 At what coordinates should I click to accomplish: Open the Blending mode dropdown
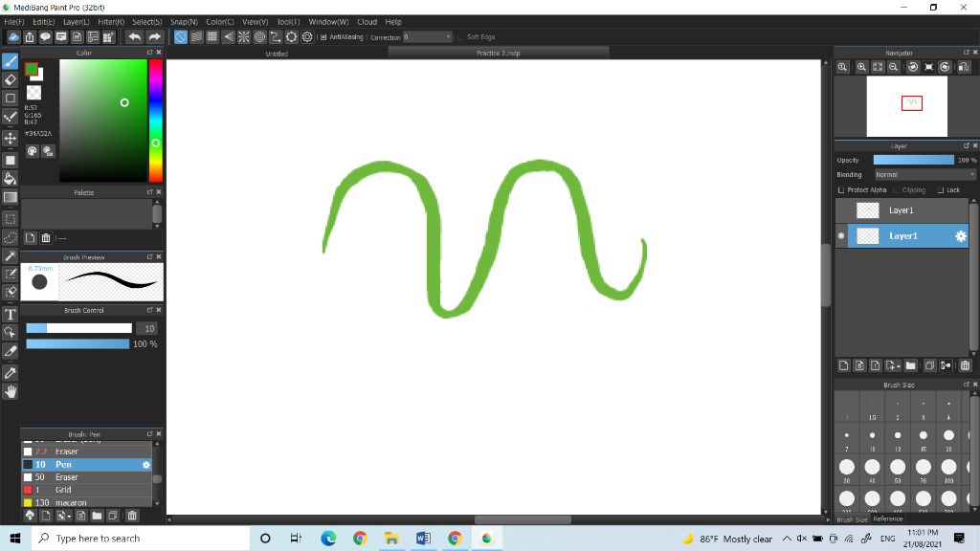click(x=925, y=175)
